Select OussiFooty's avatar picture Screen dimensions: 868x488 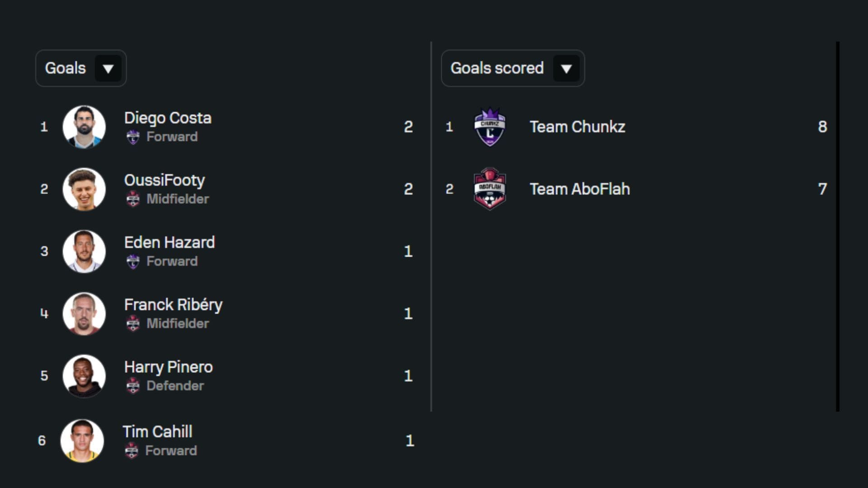click(84, 189)
